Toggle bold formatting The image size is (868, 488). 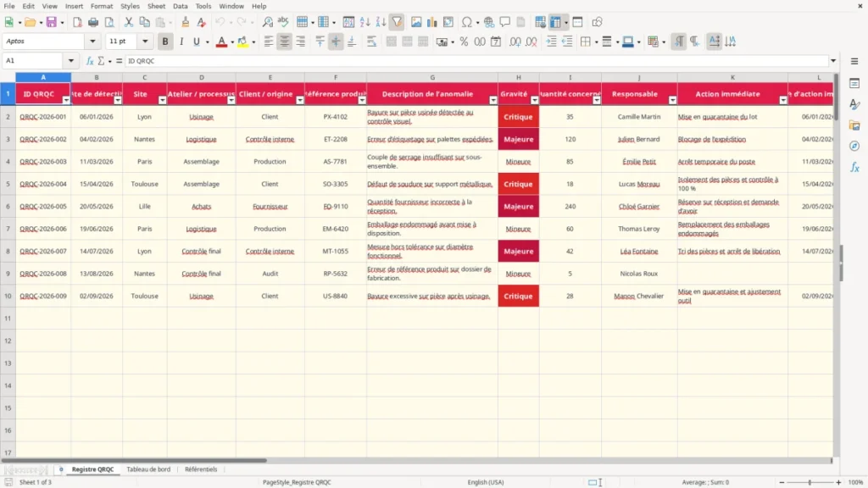pyautogui.click(x=165, y=42)
